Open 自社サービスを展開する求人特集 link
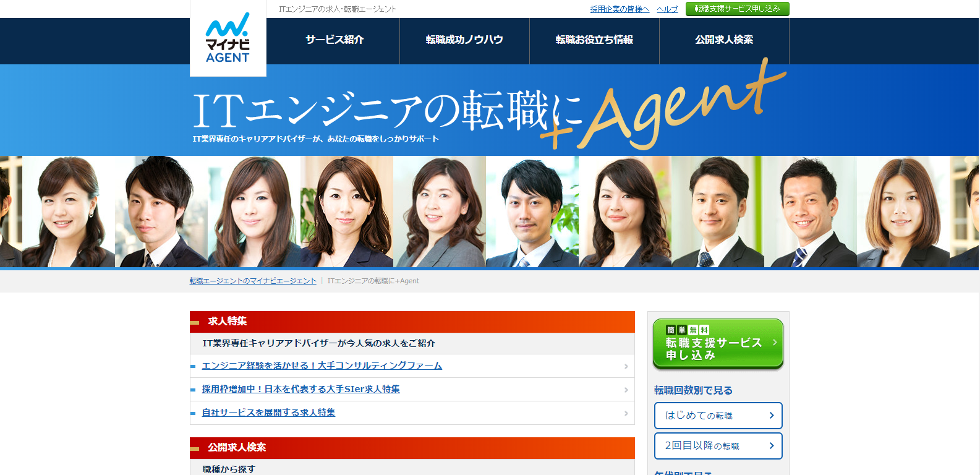 [x=268, y=413]
